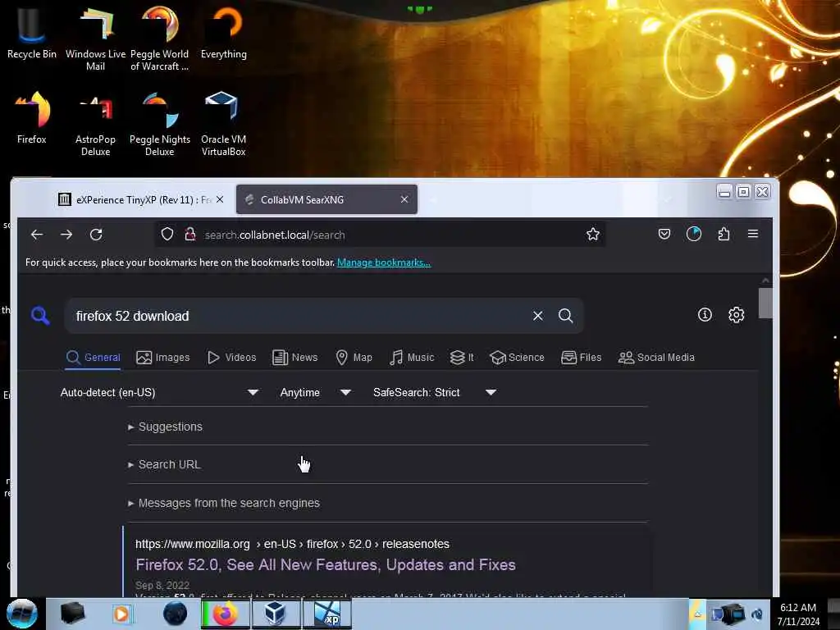Reload the current page

[97, 235]
